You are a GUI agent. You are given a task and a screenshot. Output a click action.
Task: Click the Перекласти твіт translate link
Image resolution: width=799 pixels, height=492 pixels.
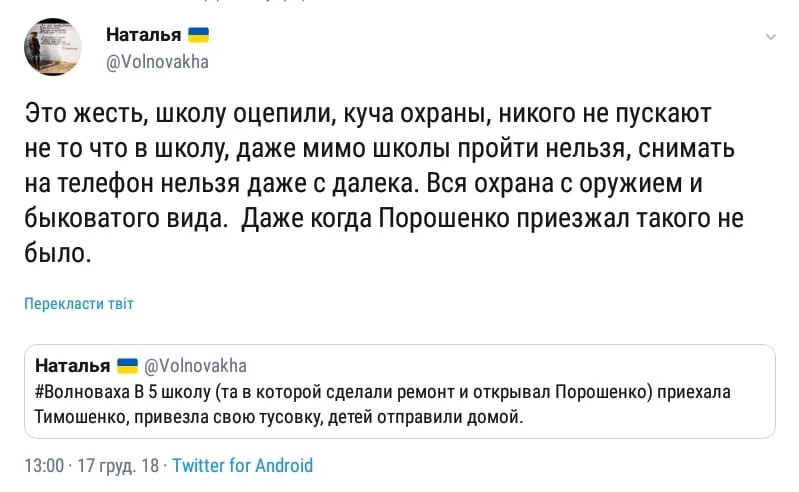pyautogui.click(x=78, y=304)
